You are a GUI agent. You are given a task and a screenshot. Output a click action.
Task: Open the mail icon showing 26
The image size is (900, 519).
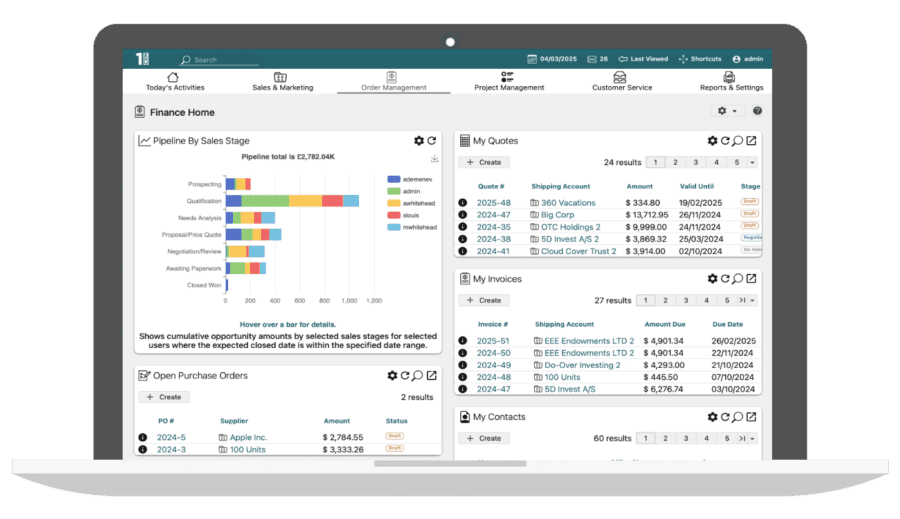click(592, 59)
